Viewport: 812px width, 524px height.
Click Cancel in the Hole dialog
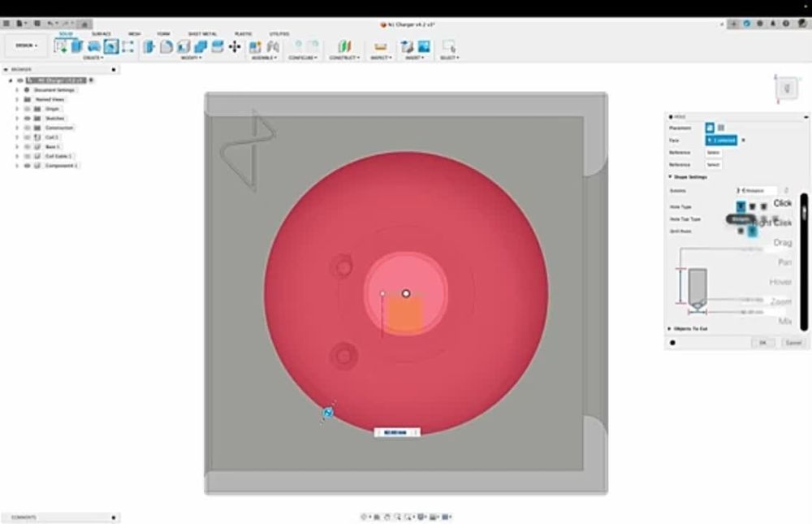pyautogui.click(x=793, y=343)
